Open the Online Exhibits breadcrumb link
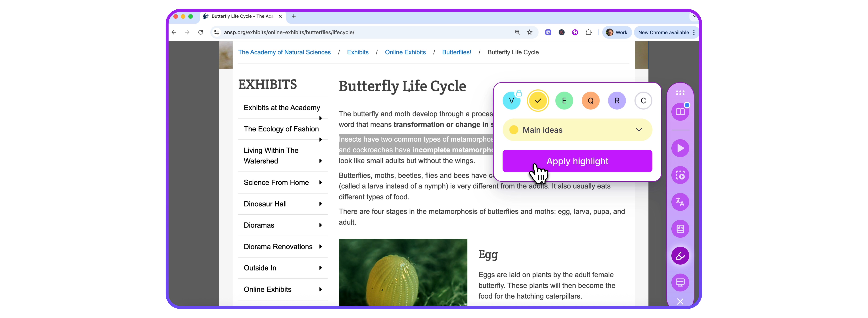 pyautogui.click(x=405, y=52)
